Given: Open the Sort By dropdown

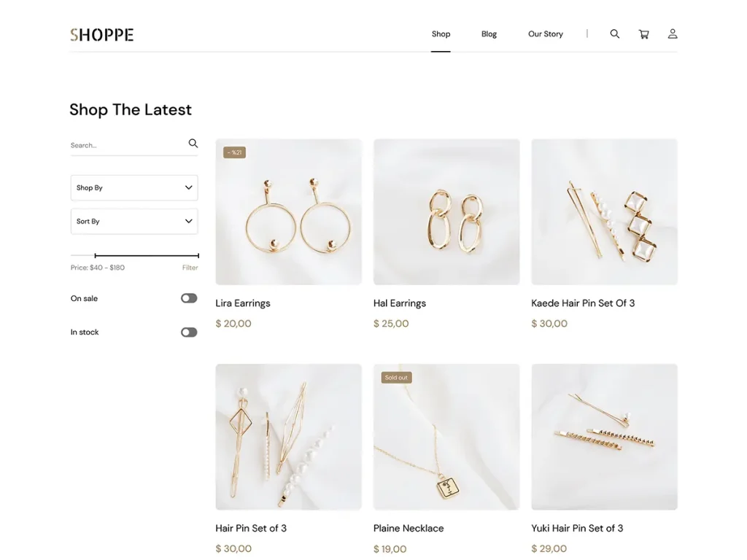Looking at the screenshot, I should 134,221.
